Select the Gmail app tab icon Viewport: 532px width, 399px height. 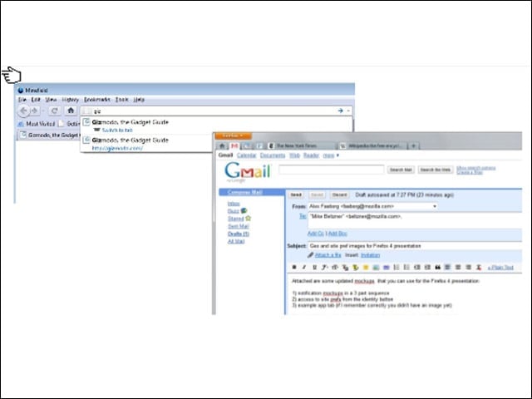pyautogui.click(x=234, y=146)
